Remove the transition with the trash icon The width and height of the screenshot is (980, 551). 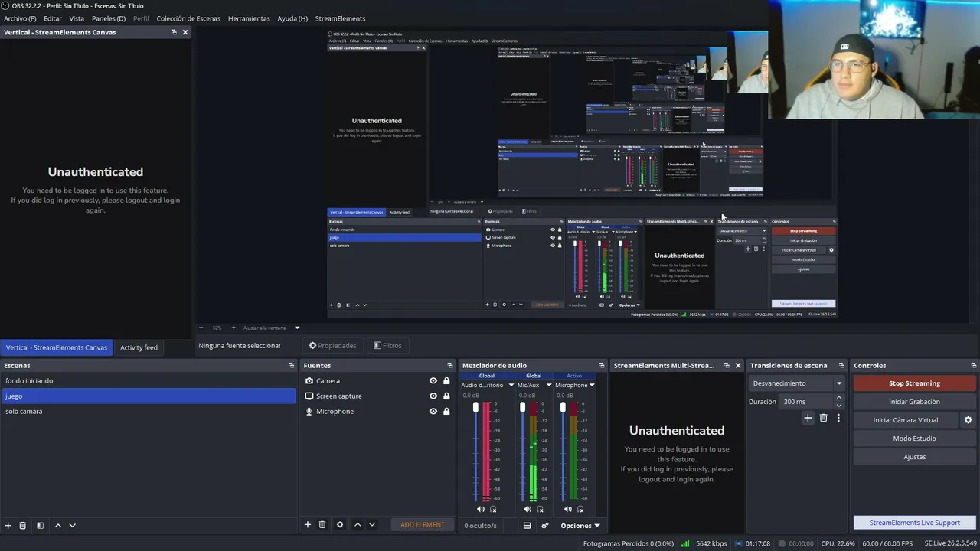tap(824, 418)
